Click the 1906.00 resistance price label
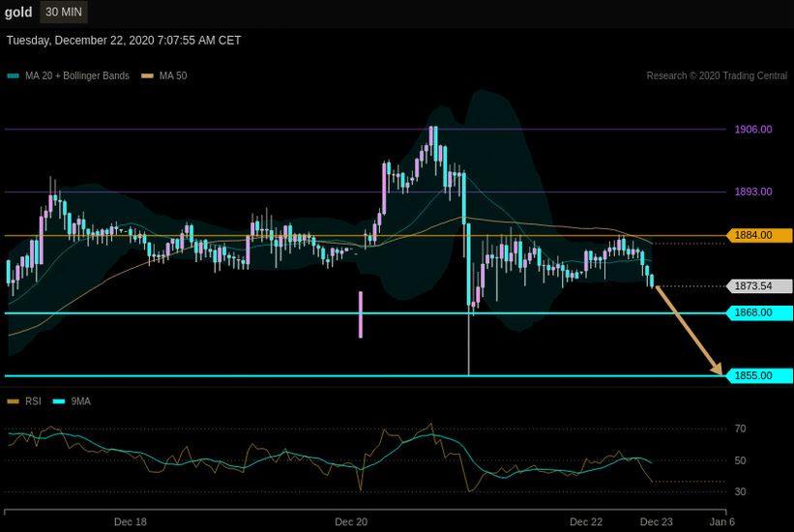This screenshot has height=532, width=794. (x=753, y=130)
